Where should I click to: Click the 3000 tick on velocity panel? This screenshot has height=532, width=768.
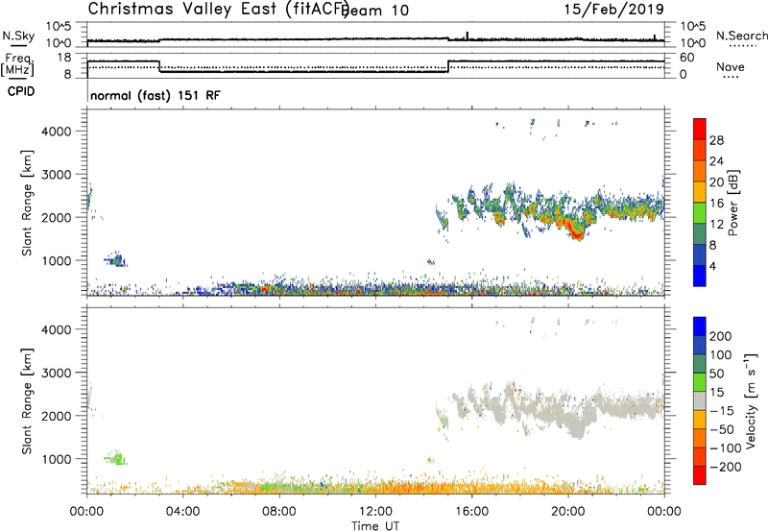tap(57, 373)
